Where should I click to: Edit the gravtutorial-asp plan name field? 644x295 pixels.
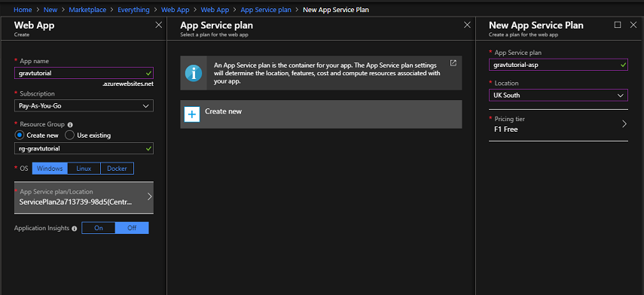558,65
